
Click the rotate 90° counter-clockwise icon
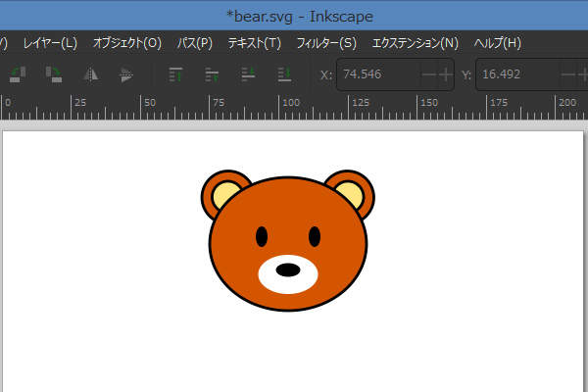18,74
